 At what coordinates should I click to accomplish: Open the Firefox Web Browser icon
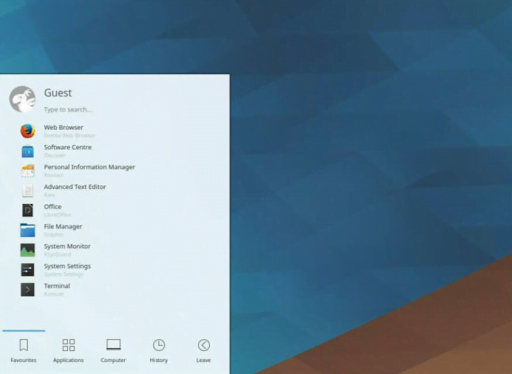point(28,131)
